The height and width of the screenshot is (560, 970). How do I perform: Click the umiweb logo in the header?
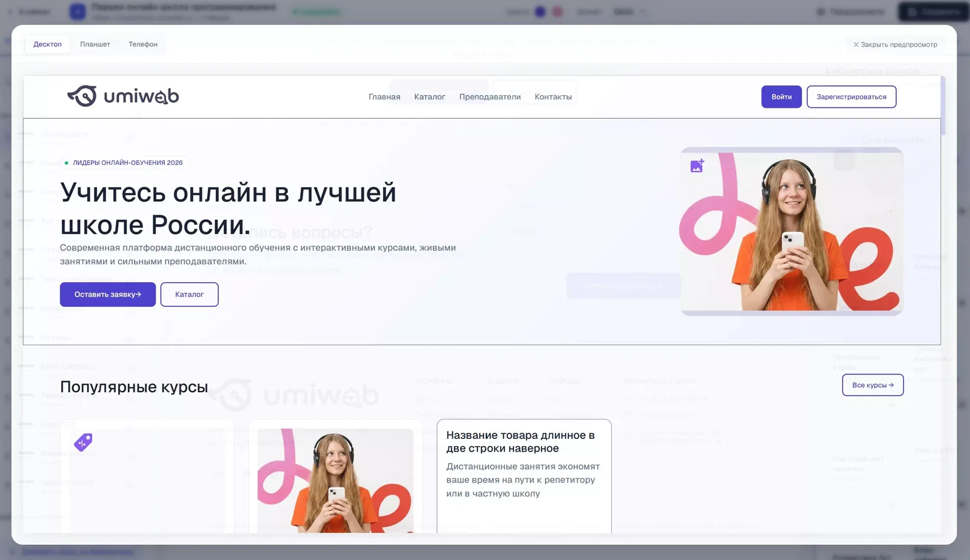[x=123, y=96]
